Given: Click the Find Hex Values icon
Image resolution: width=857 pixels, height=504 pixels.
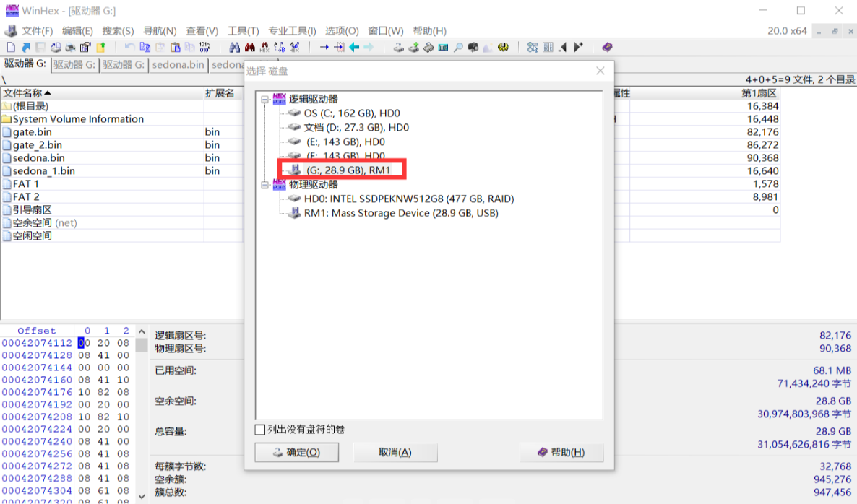Looking at the screenshot, I should (x=264, y=48).
